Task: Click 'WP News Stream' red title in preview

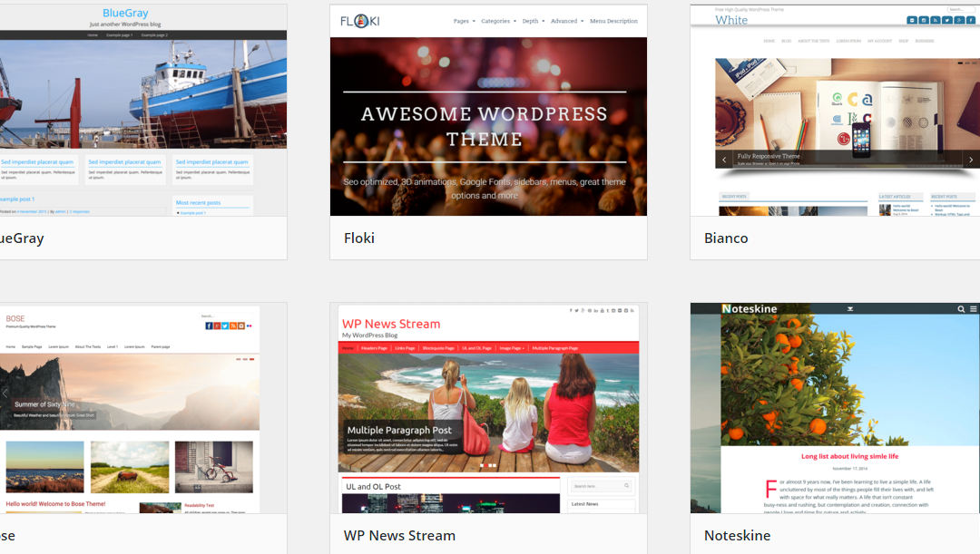Action: (391, 324)
